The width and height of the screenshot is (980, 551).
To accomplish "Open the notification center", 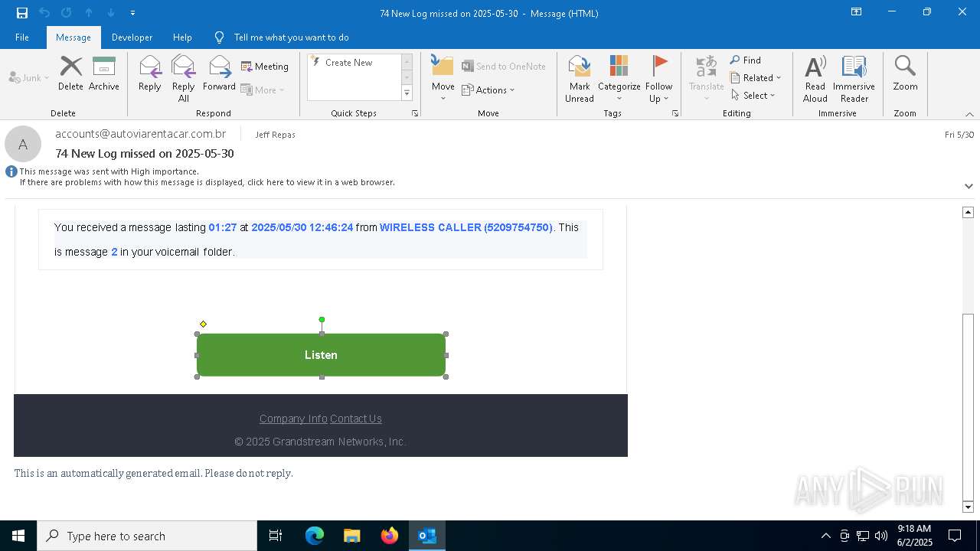I will (x=955, y=536).
